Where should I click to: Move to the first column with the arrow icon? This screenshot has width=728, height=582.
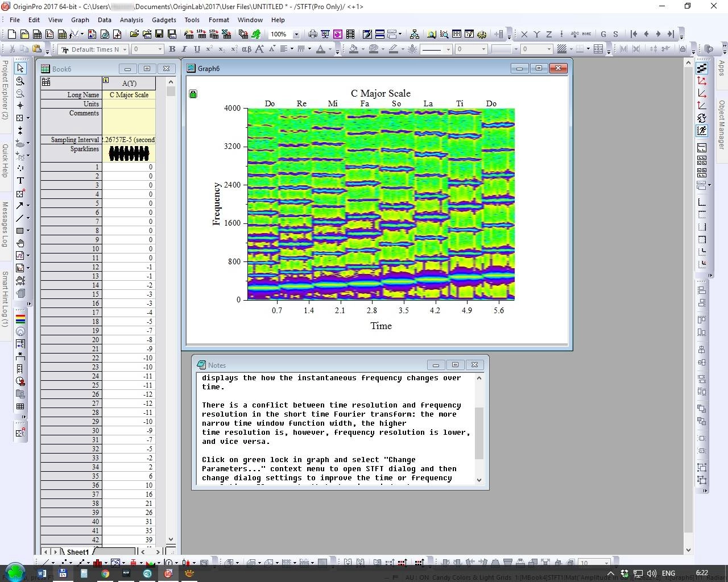(634, 34)
